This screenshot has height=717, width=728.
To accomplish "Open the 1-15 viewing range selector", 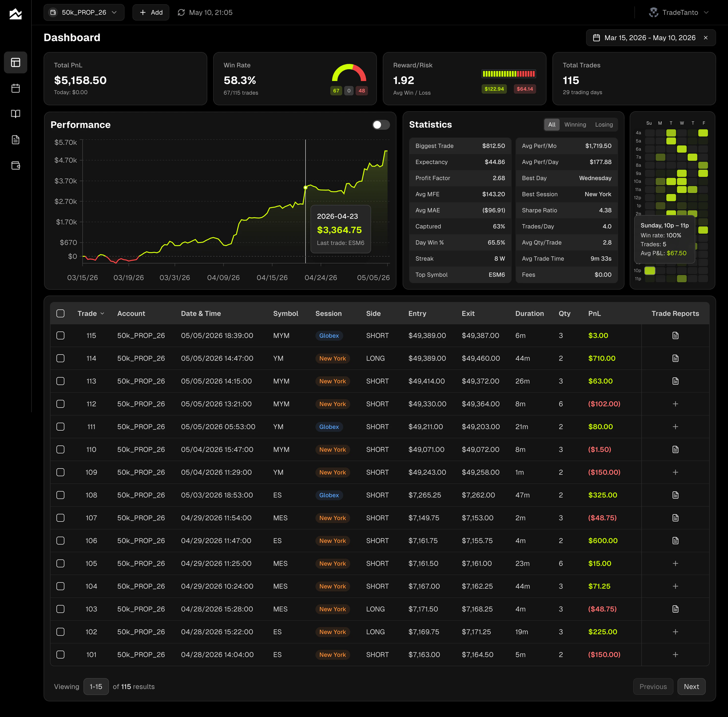I will coord(96,687).
